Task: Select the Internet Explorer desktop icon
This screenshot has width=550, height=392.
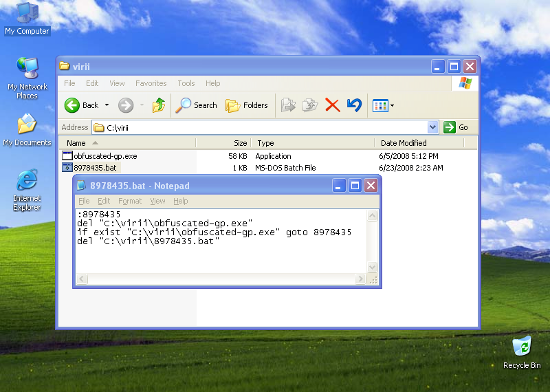Action: click(x=27, y=190)
